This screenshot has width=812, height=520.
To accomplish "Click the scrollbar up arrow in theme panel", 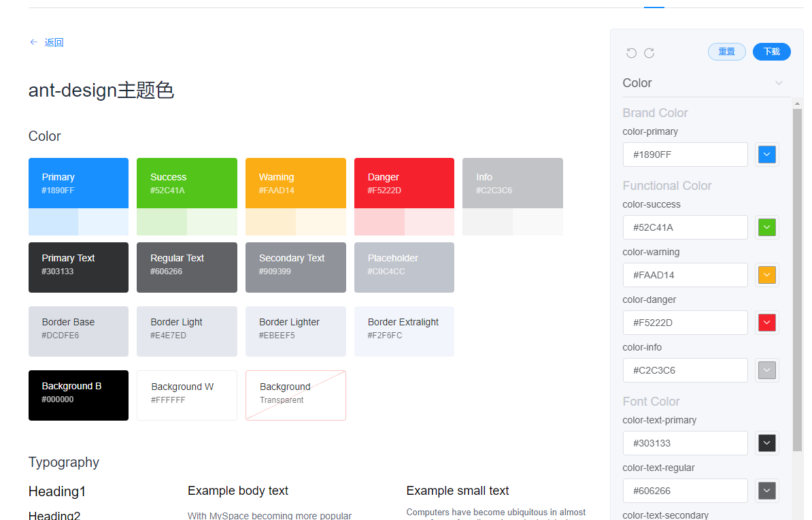I will pos(798,103).
